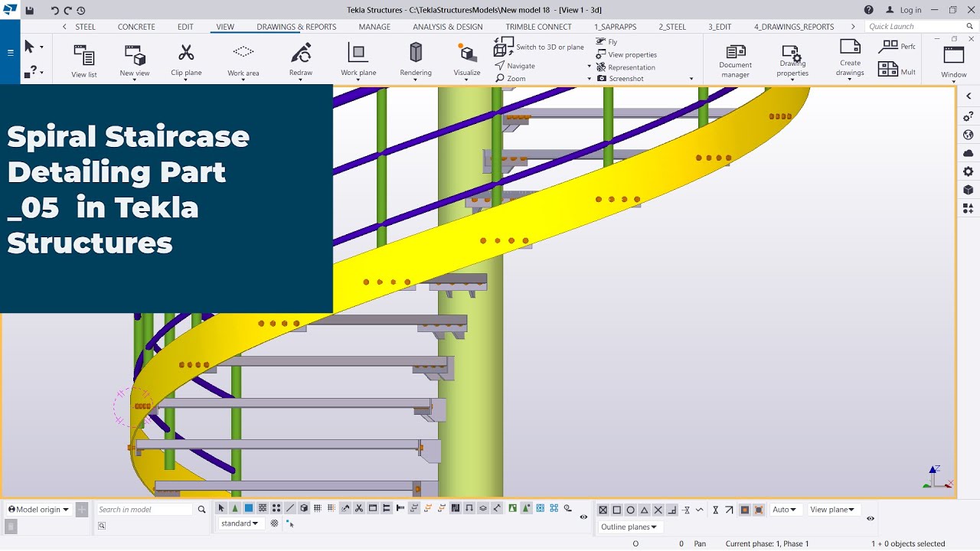The width and height of the screenshot is (980, 551).
Task: Open the Visualize tool
Action: click(x=467, y=60)
